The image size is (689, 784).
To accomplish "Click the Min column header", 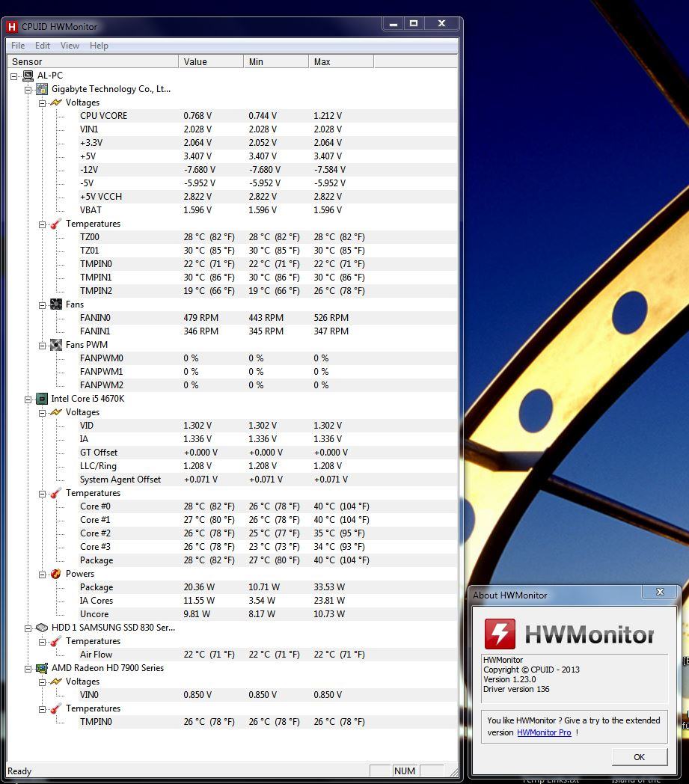I will point(276,61).
